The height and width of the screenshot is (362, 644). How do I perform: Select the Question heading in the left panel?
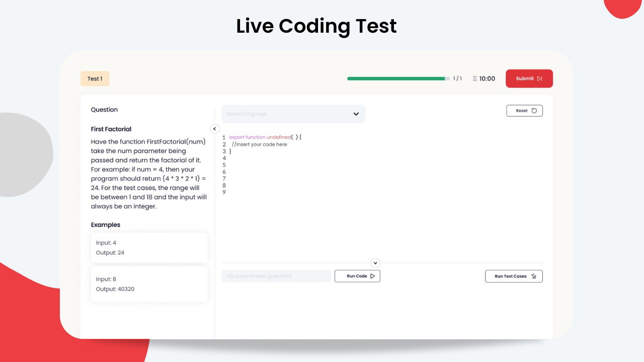104,110
